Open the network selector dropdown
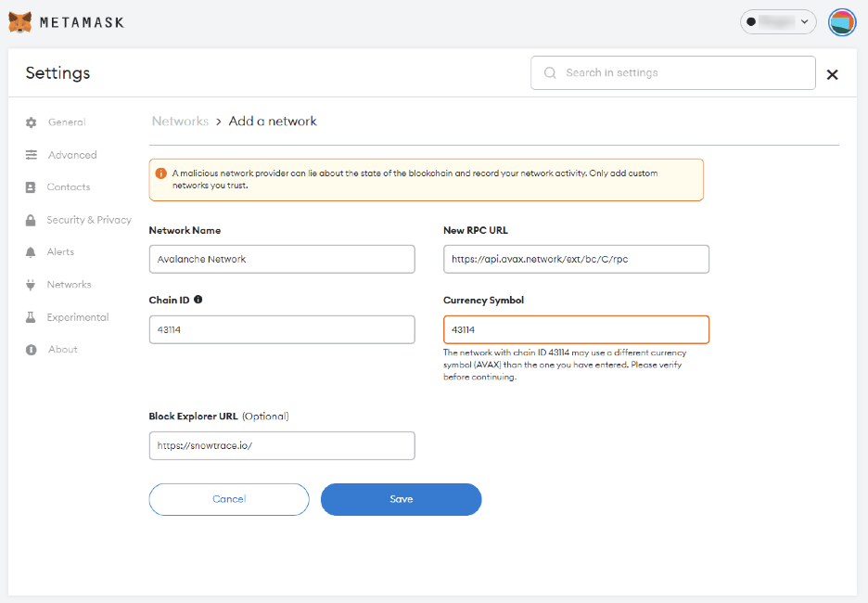This screenshot has height=603, width=868. [x=778, y=22]
